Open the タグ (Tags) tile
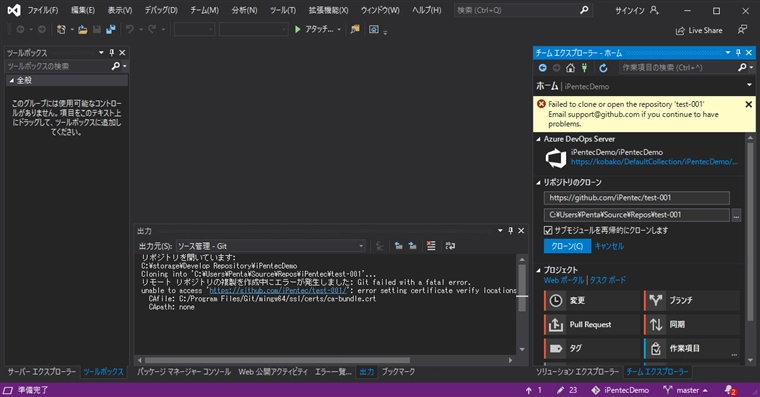Viewport: 760px width, 397px height. click(x=591, y=348)
